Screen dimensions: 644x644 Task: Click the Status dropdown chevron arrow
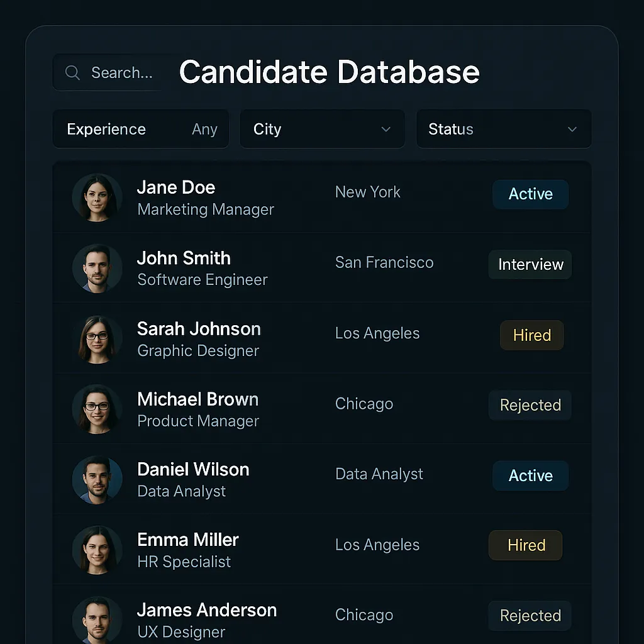(x=572, y=129)
